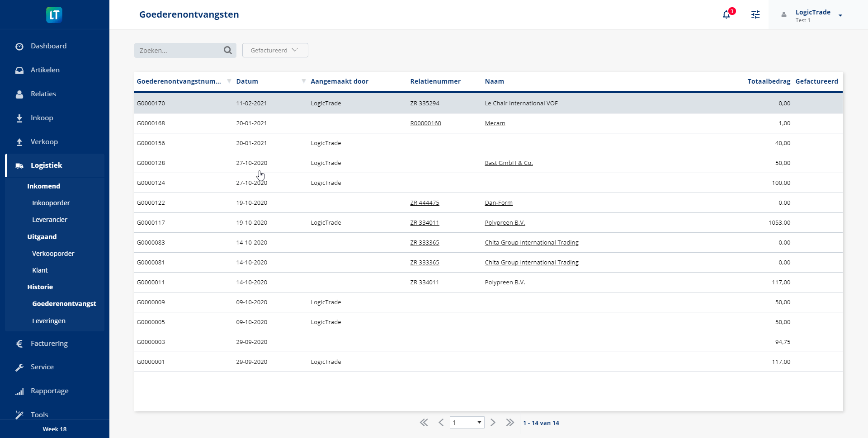Click the LT logo icon
Screen dimensions: 868x438
pos(54,15)
